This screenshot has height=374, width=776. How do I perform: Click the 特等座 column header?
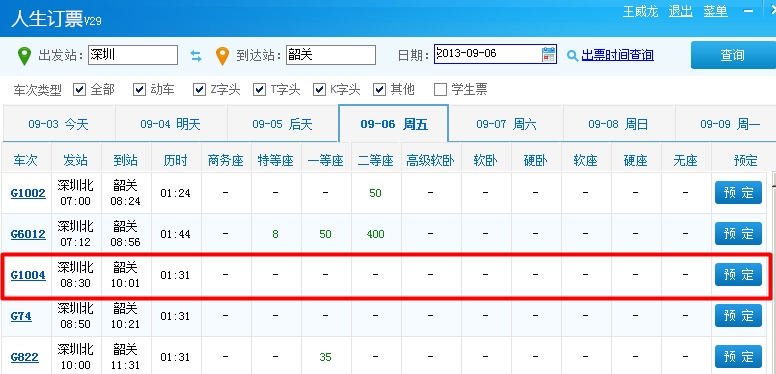276,160
